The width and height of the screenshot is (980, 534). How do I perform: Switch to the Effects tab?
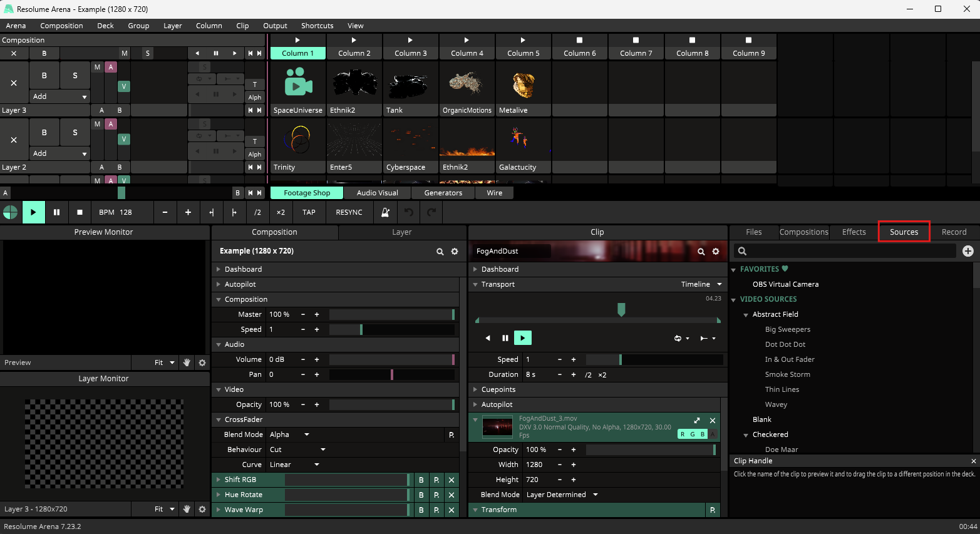(854, 232)
